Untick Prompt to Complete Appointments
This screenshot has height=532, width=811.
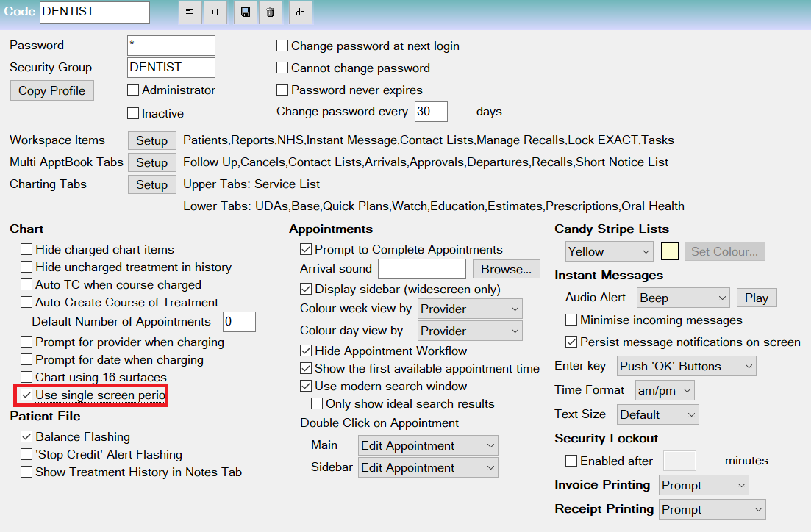pyautogui.click(x=306, y=249)
